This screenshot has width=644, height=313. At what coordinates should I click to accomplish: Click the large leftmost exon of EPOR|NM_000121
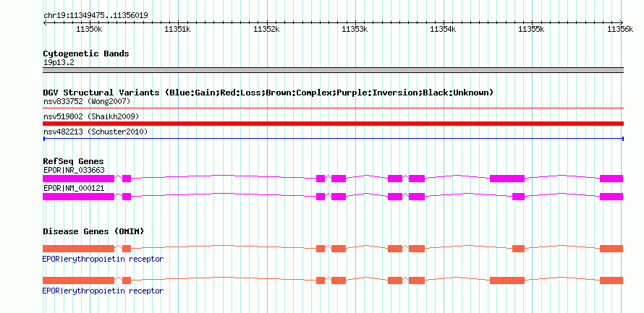click(x=78, y=197)
